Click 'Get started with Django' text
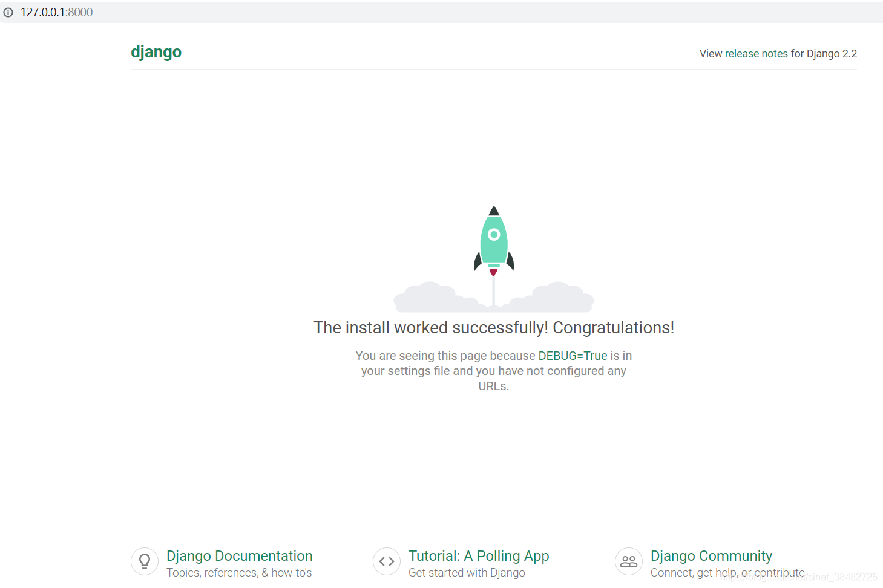This screenshot has height=588, width=883. tap(467, 573)
